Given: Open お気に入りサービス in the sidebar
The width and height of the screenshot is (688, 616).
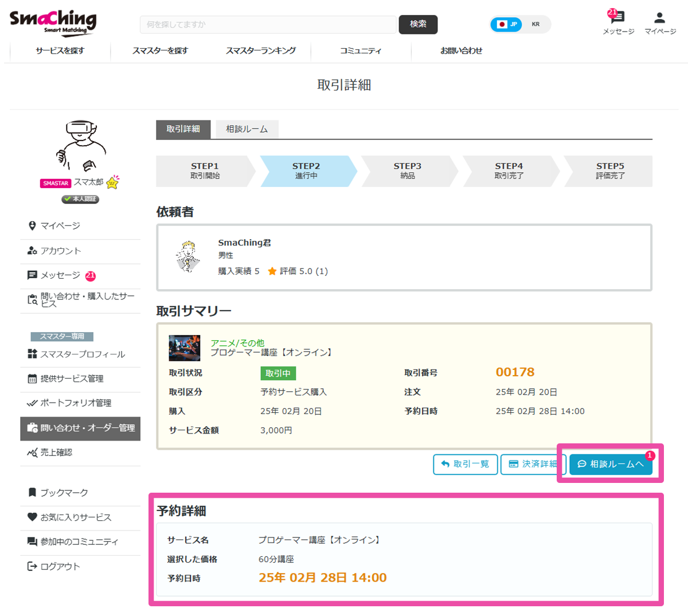Looking at the screenshot, I should [x=75, y=517].
